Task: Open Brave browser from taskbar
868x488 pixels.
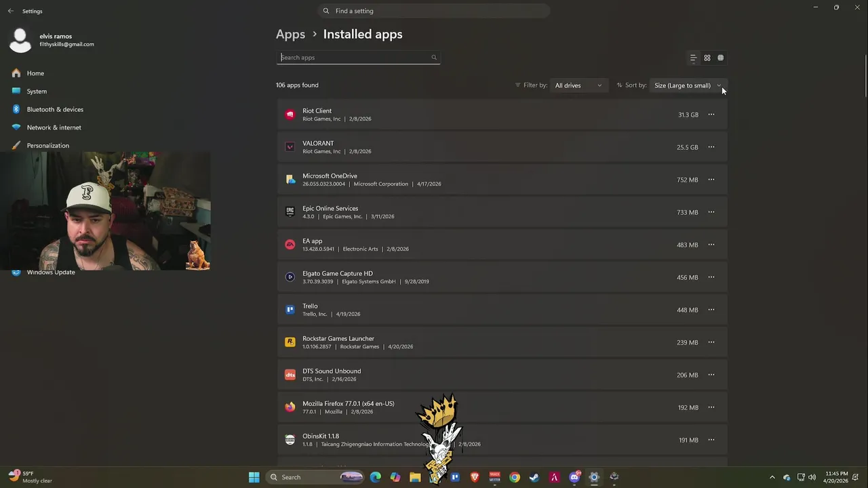Action: (x=475, y=477)
